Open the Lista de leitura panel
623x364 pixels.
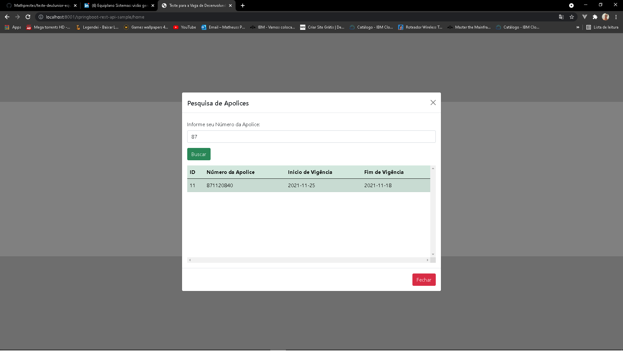pos(602,27)
